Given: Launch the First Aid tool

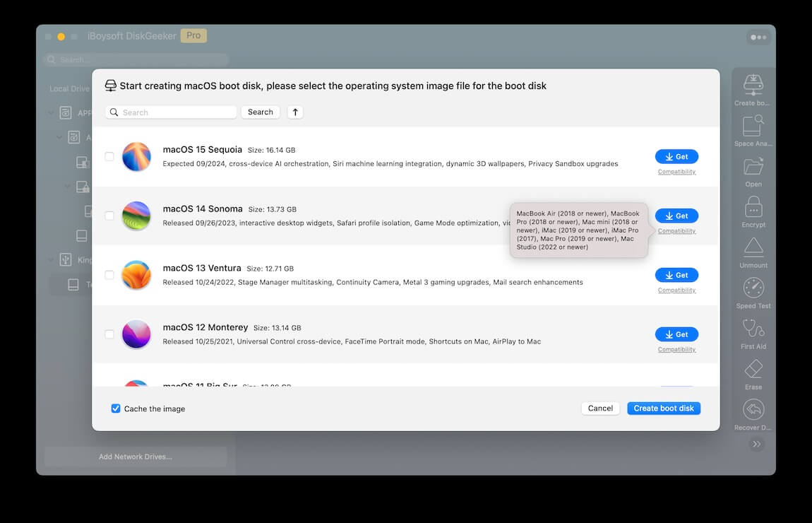Looking at the screenshot, I should [753, 329].
